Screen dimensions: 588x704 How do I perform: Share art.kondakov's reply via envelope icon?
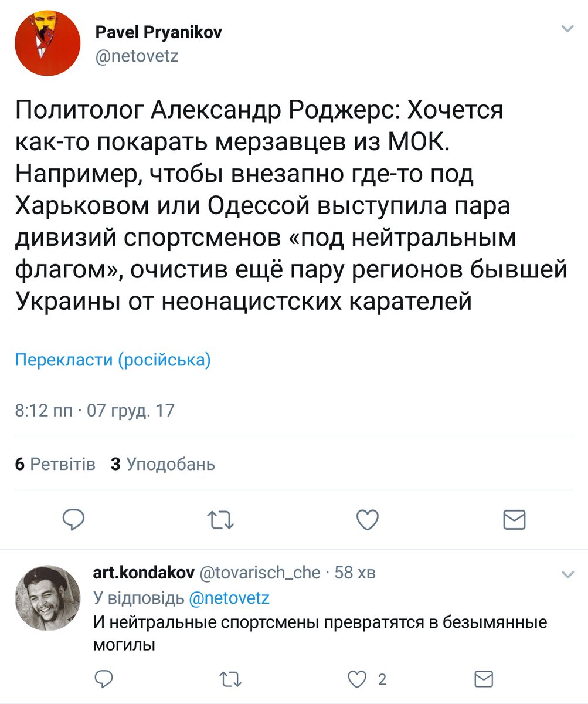[483, 680]
